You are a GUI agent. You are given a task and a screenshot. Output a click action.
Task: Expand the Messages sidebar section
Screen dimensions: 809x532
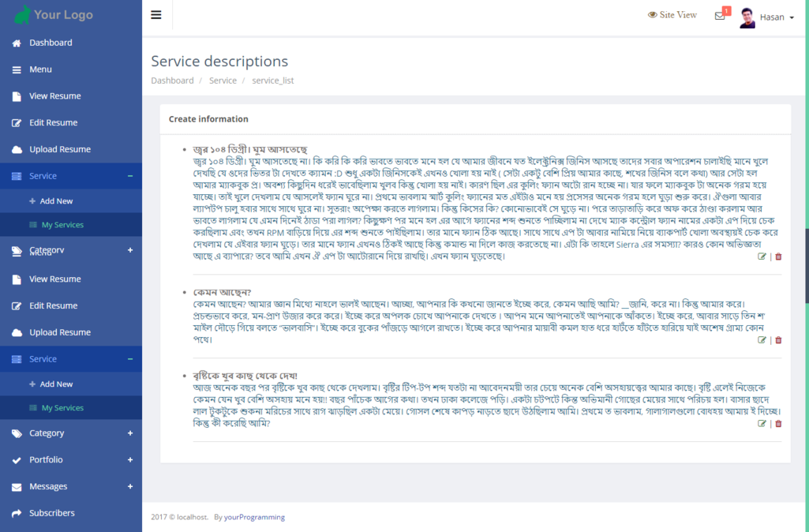pyautogui.click(x=130, y=486)
